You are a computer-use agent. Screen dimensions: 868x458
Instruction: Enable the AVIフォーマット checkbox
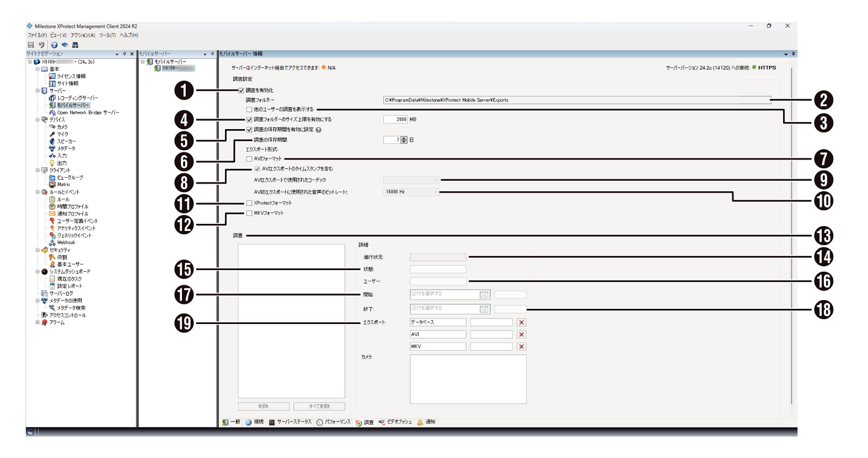[249, 159]
